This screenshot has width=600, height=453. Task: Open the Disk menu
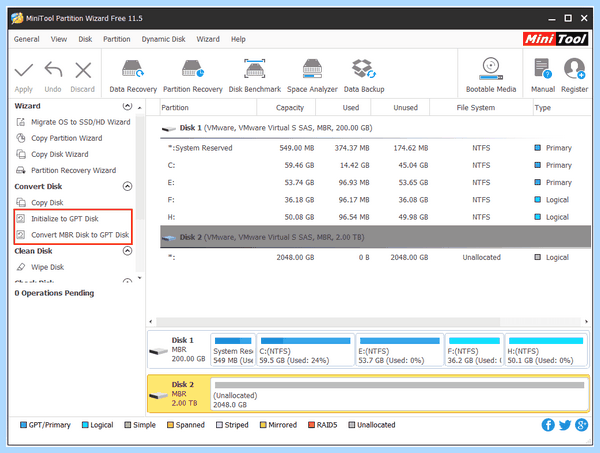(x=85, y=39)
